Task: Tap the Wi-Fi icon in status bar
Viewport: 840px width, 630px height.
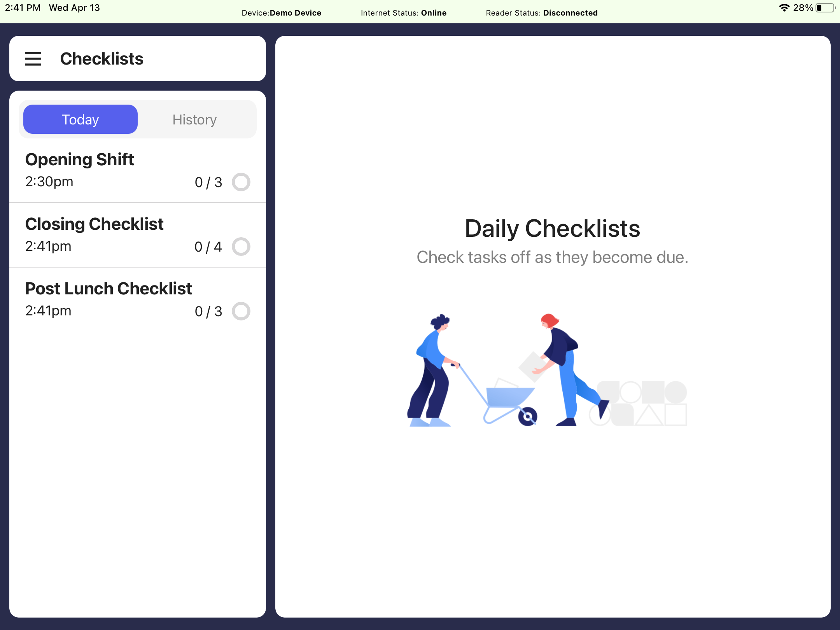Action: 784,8
